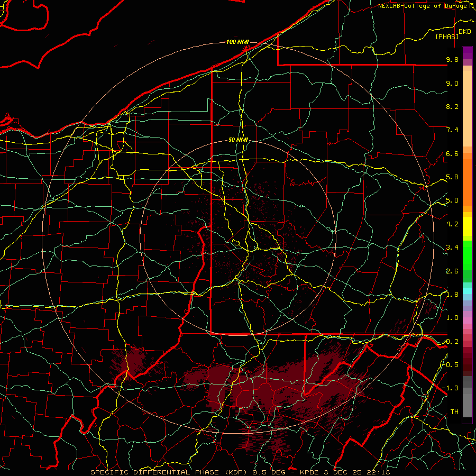Click the -0.5 scale value
The image size is (476, 476).
[451, 365]
